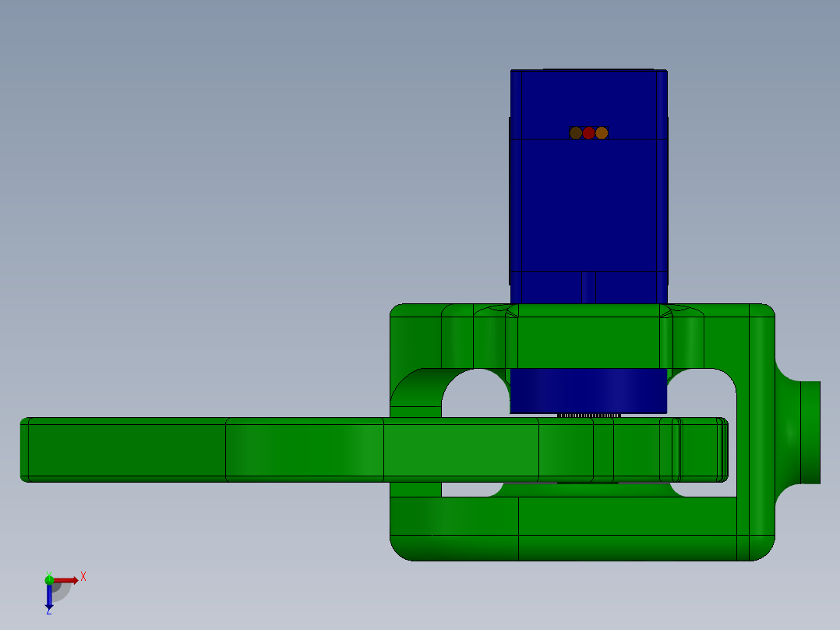Select the bottom bar of the green bracket
840x630 pixels.
(582, 529)
